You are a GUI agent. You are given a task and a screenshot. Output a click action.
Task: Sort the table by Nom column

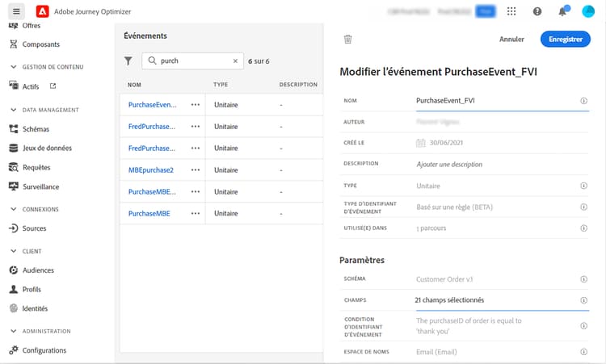point(136,84)
